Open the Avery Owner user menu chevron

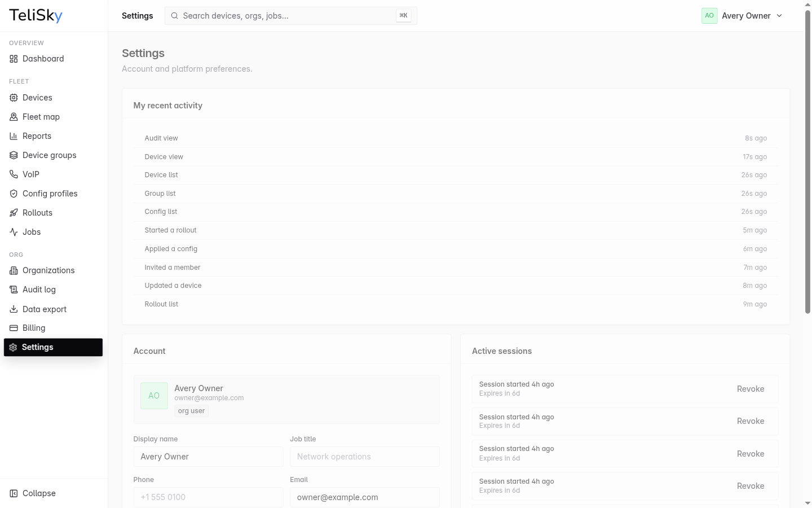click(779, 16)
